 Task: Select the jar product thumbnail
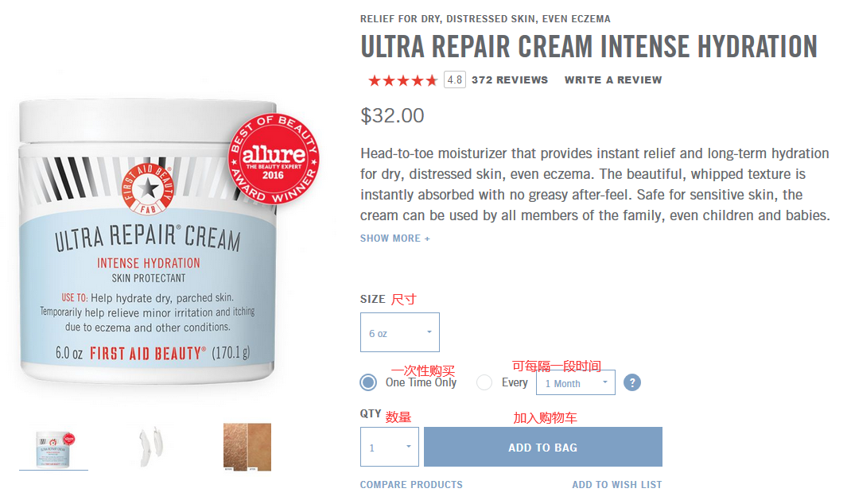[53, 448]
